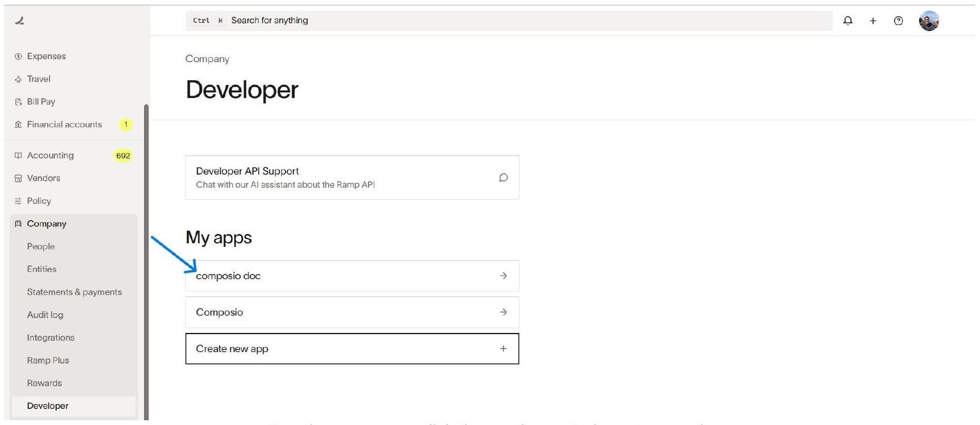The height and width of the screenshot is (425, 980).
Task: Open People under Company
Action: tap(41, 246)
